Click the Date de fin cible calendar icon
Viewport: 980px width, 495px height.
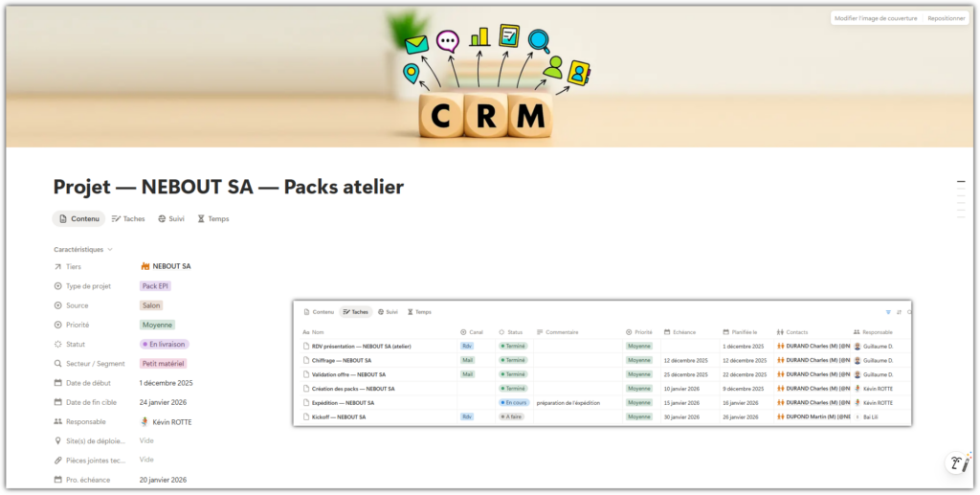(58, 402)
